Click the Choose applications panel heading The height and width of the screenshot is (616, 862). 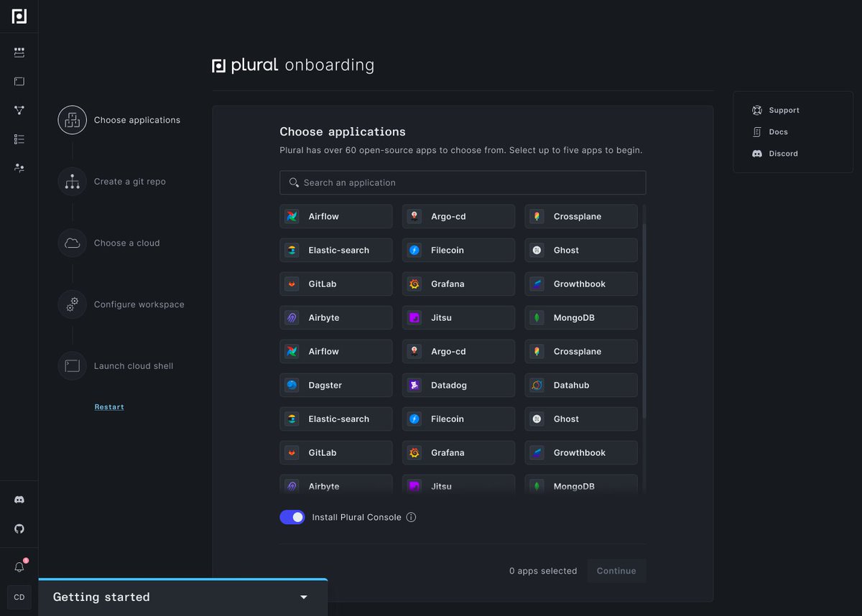coord(343,132)
